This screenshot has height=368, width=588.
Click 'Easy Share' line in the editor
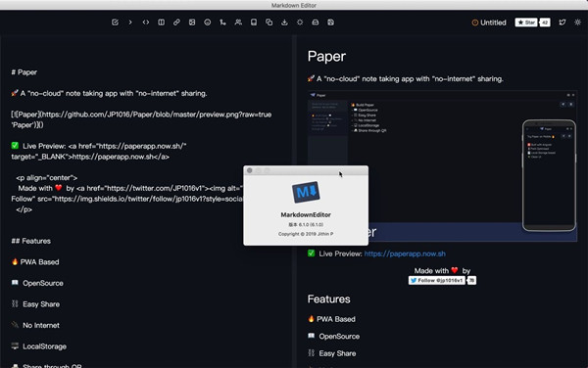(35, 304)
